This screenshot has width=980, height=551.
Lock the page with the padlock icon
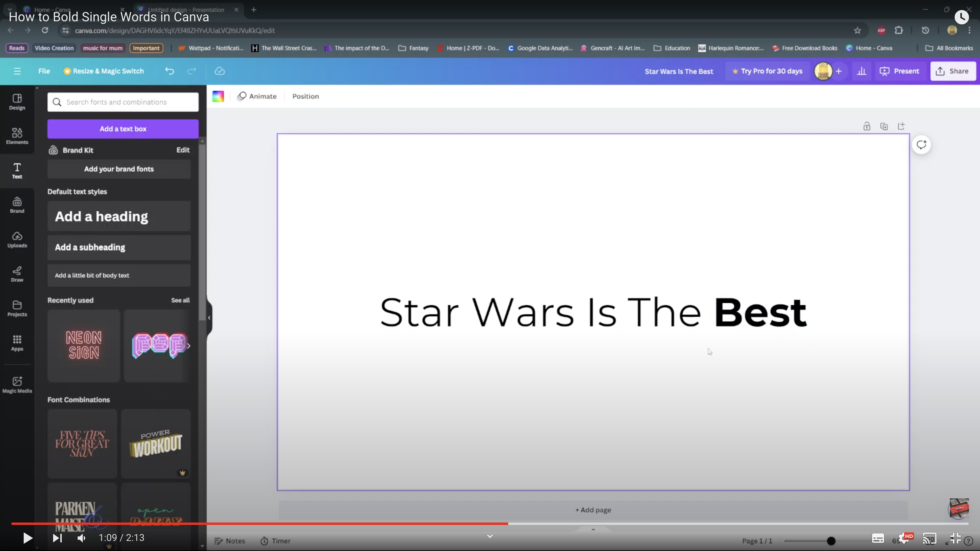pos(867,126)
